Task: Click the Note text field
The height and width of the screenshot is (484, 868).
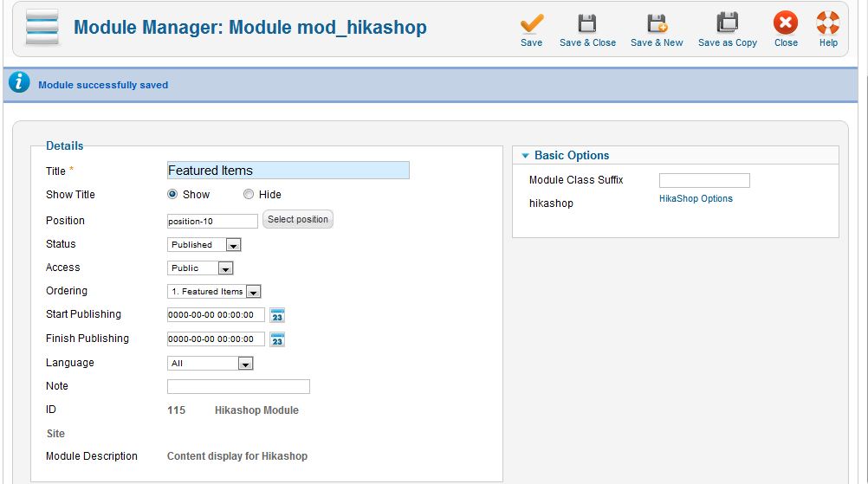Action: [238, 387]
